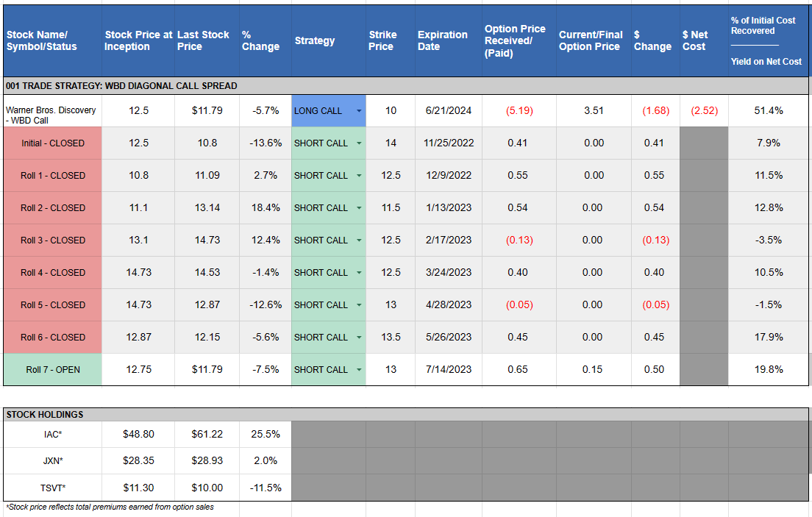
Task: Click the $ Net Cost header
Action: (x=704, y=41)
